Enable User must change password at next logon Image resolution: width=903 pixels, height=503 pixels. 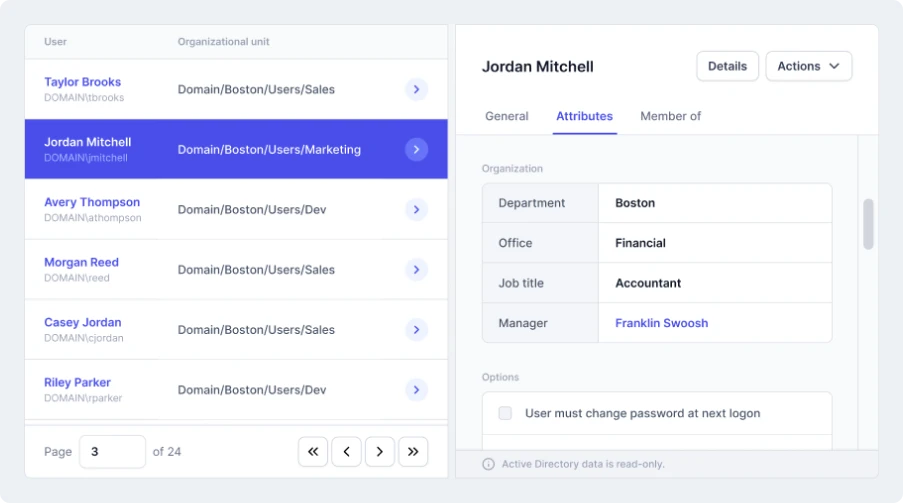click(505, 413)
